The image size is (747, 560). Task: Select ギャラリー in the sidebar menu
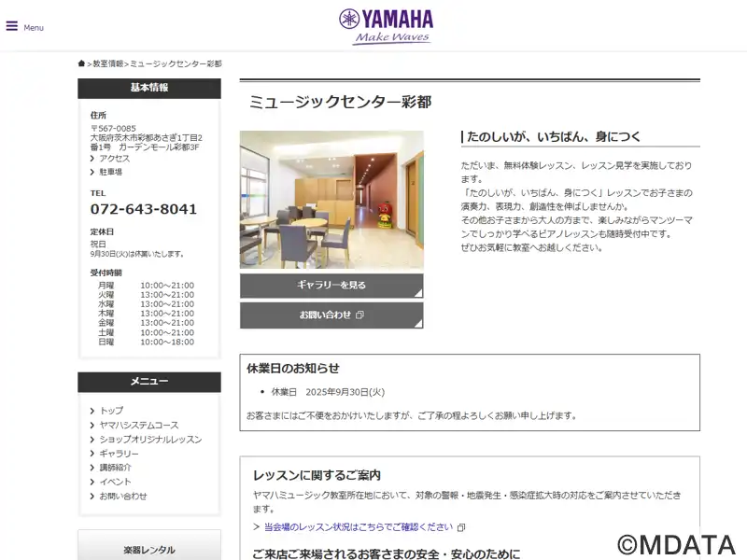click(119, 454)
